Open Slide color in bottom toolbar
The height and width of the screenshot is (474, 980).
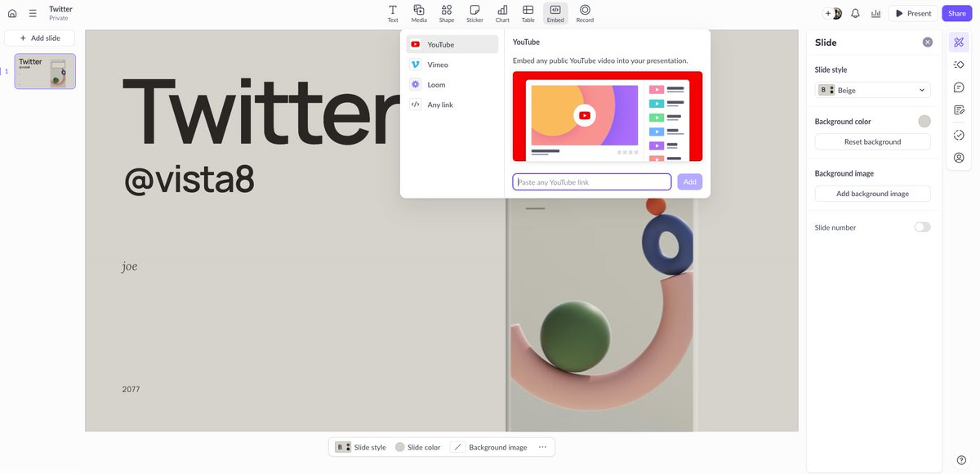tap(418, 447)
